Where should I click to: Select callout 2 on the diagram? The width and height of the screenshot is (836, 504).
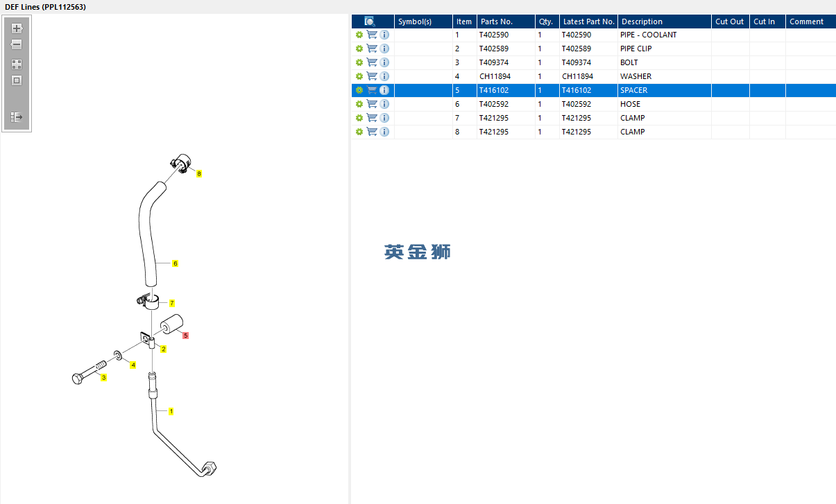click(164, 349)
